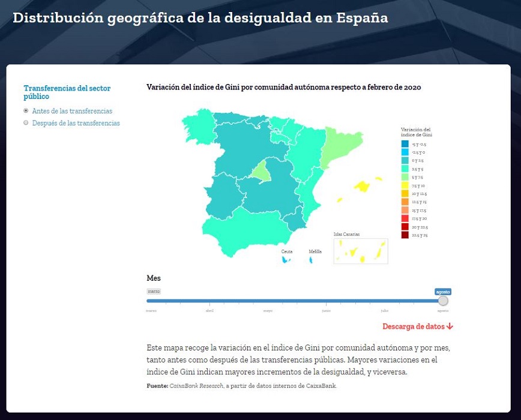This screenshot has width=521, height=420.
Task: Click the legend swatch for '10 y 12.5'
Action: [x=405, y=194]
